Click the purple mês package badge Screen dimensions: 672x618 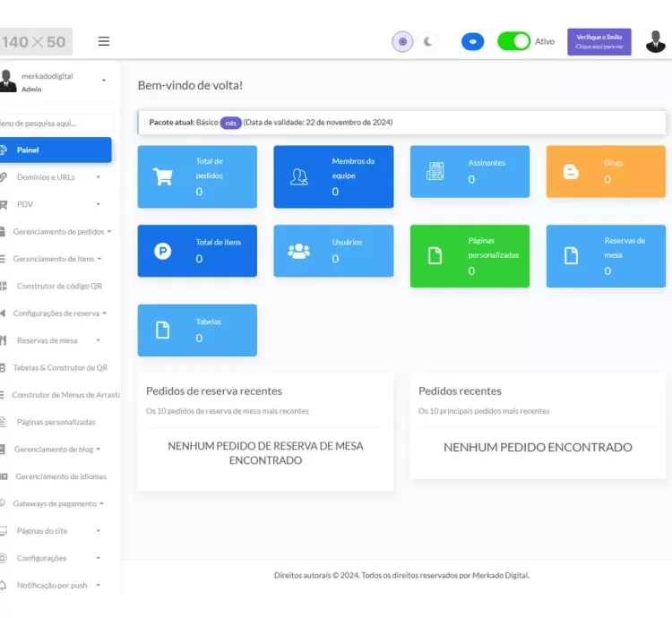[230, 123]
